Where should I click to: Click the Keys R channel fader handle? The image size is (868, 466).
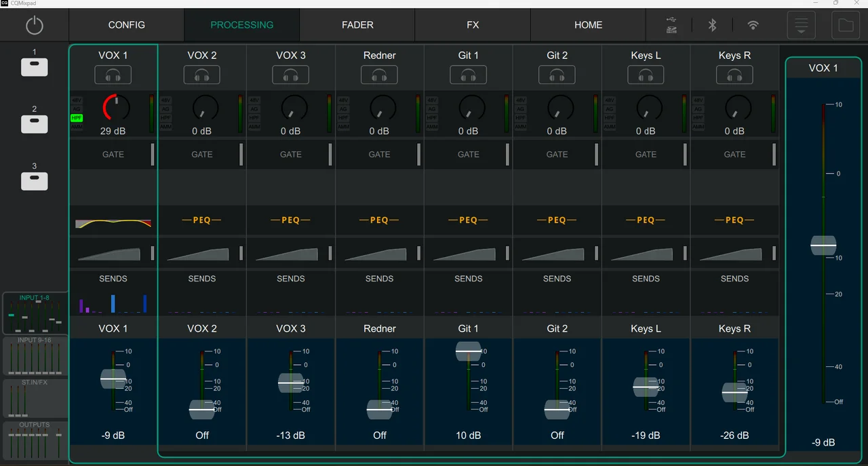[734, 392]
